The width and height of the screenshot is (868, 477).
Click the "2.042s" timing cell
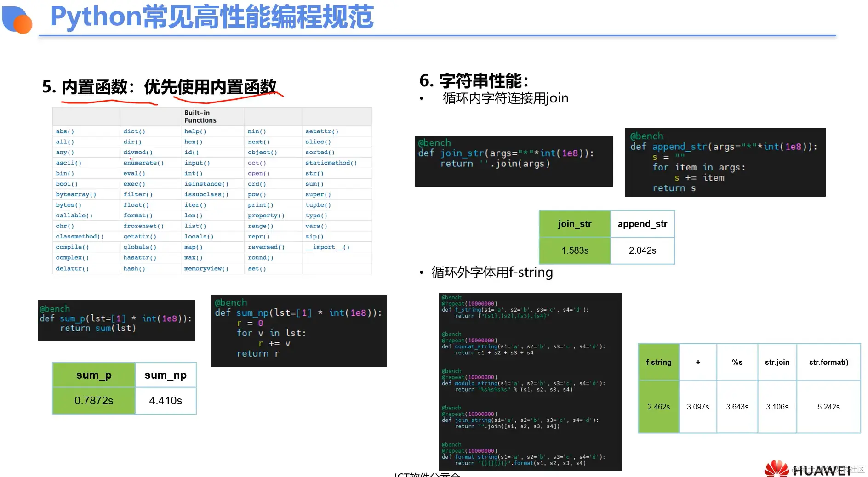(643, 250)
